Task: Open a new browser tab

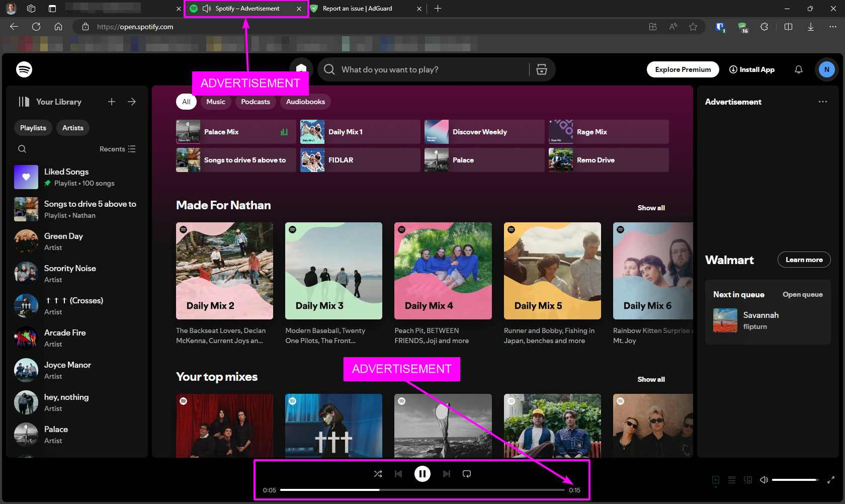Action: 438,9
